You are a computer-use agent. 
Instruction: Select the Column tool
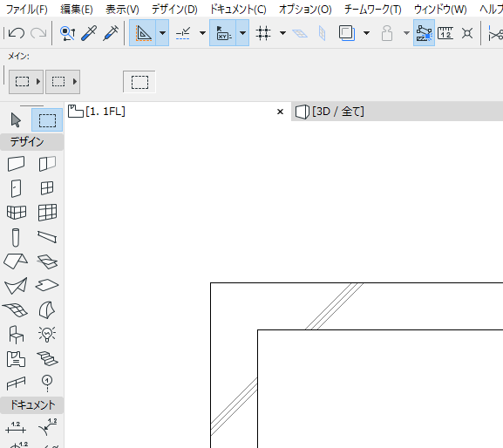[x=16, y=238]
